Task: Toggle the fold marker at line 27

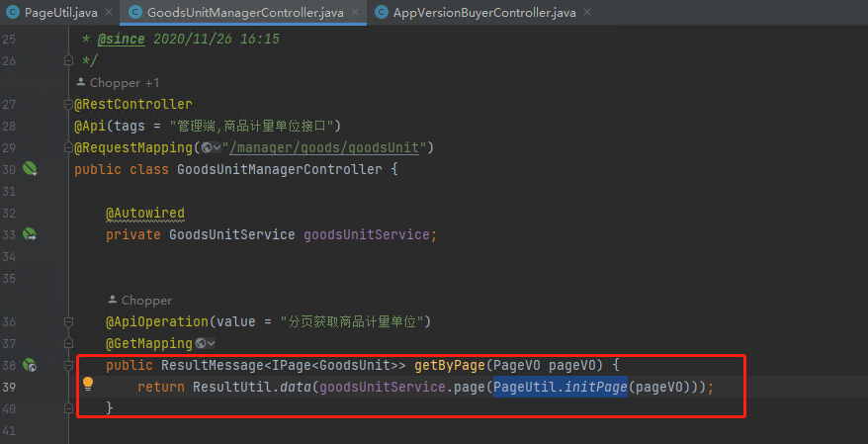Action: [68, 104]
